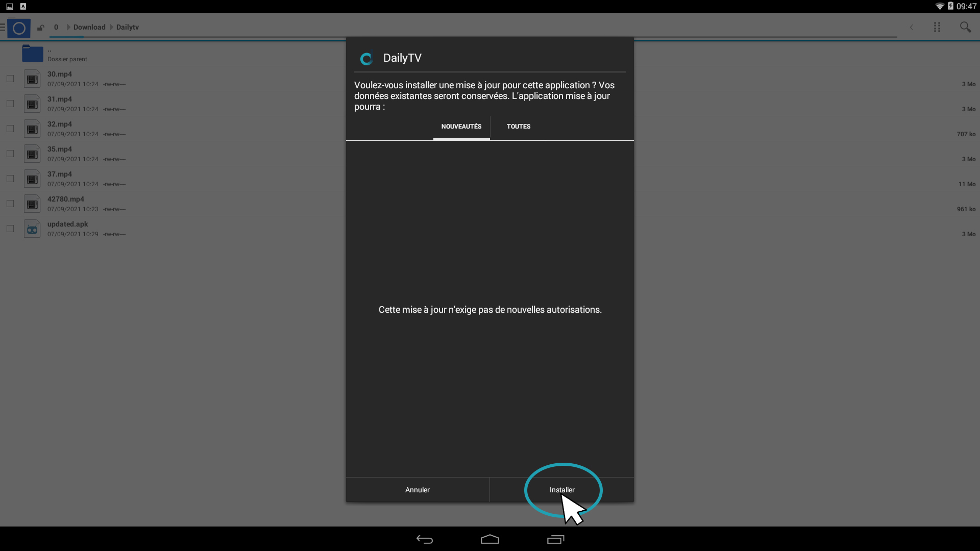Switch to the TOUTES tab
This screenshot has width=980, height=551.
point(519,127)
